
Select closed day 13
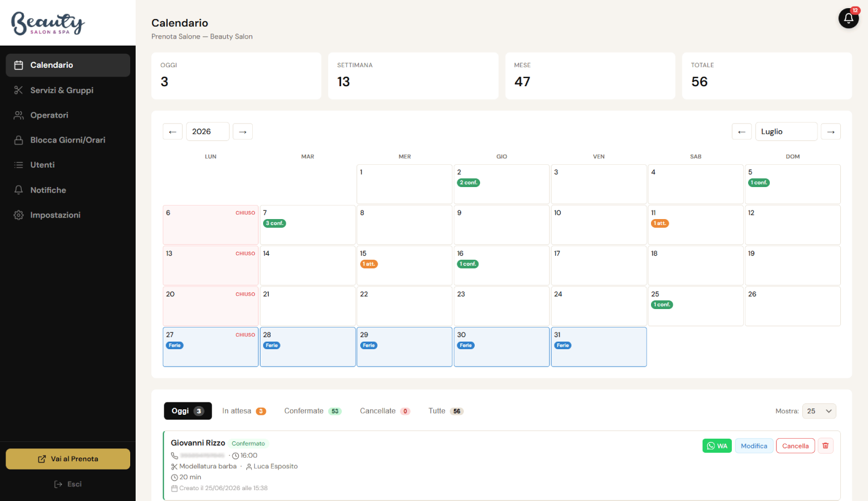click(210, 266)
